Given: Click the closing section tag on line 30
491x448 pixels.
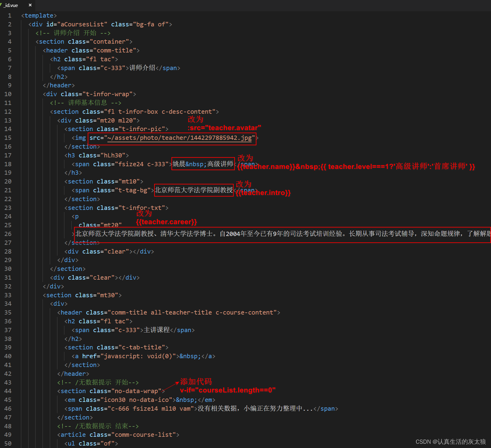Looking at the screenshot, I should point(68,269).
